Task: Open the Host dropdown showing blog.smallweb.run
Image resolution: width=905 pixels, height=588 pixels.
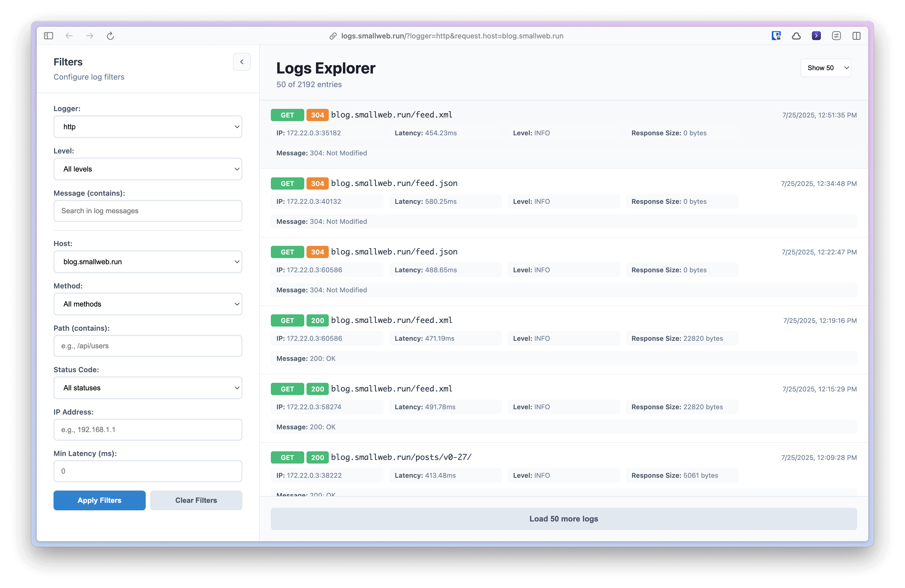Action: (x=148, y=262)
